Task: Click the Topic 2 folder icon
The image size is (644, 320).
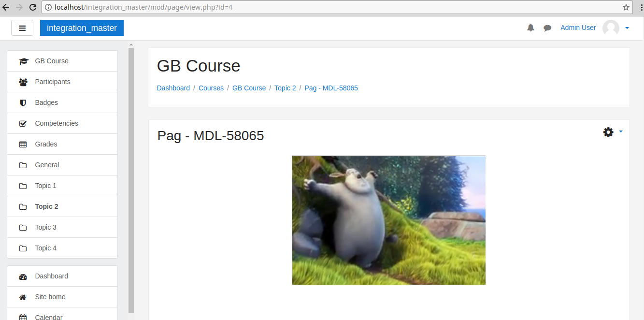Action: pos(23,206)
